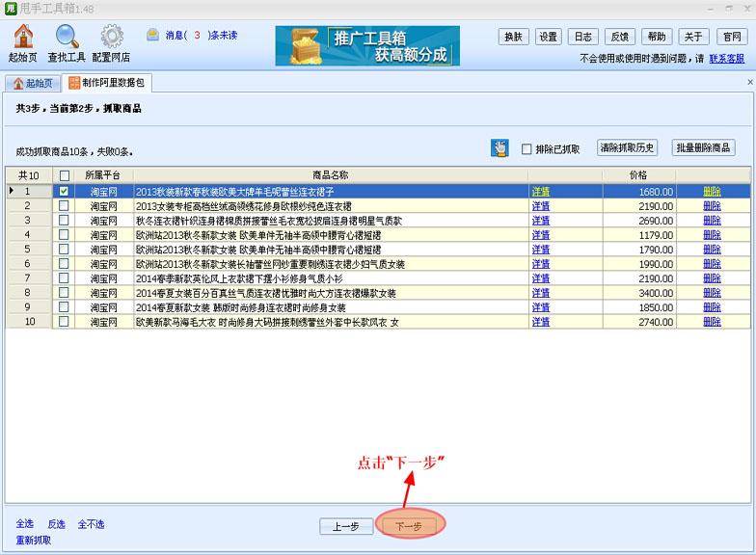Click the 批量删除商品 button
Screen dimensions: 756x555
(703, 147)
